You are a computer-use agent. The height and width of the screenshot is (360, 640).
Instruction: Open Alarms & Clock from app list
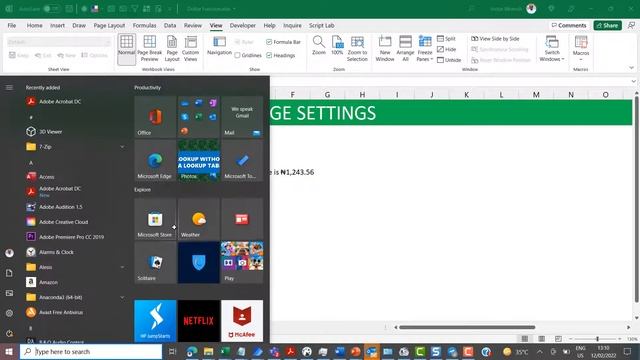pos(76,252)
